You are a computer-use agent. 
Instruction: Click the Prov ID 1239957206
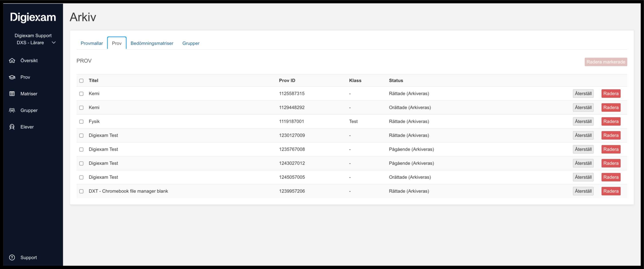[292, 191]
